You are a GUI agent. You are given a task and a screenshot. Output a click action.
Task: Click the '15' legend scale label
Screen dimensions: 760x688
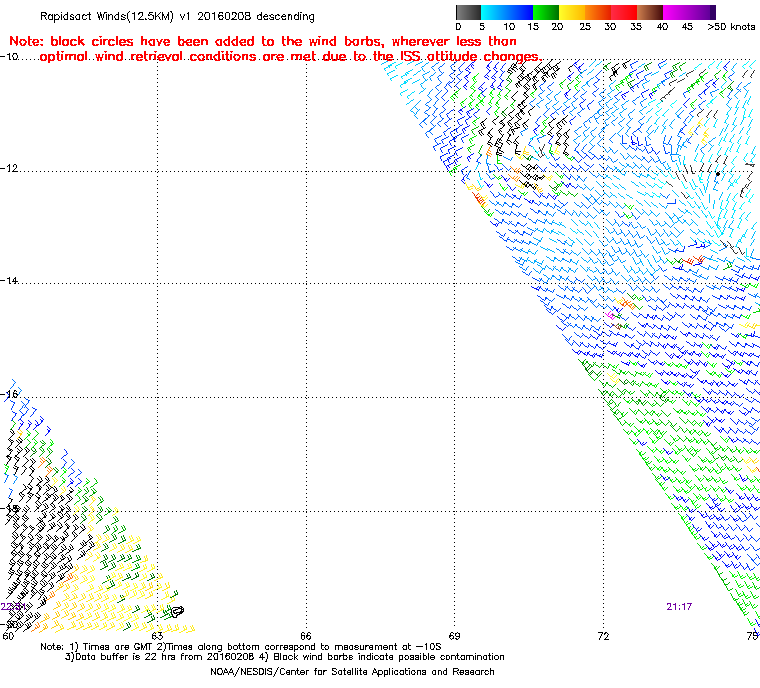(533, 27)
